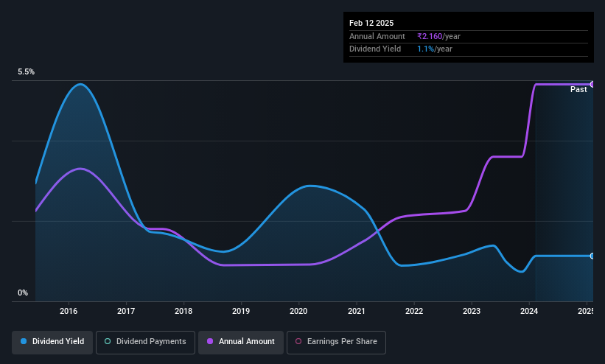Image resolution: width=605 pixels, height=364 pixels.
Task: Click the blue dot beside Dividend Yield
Action: [24, 342]
